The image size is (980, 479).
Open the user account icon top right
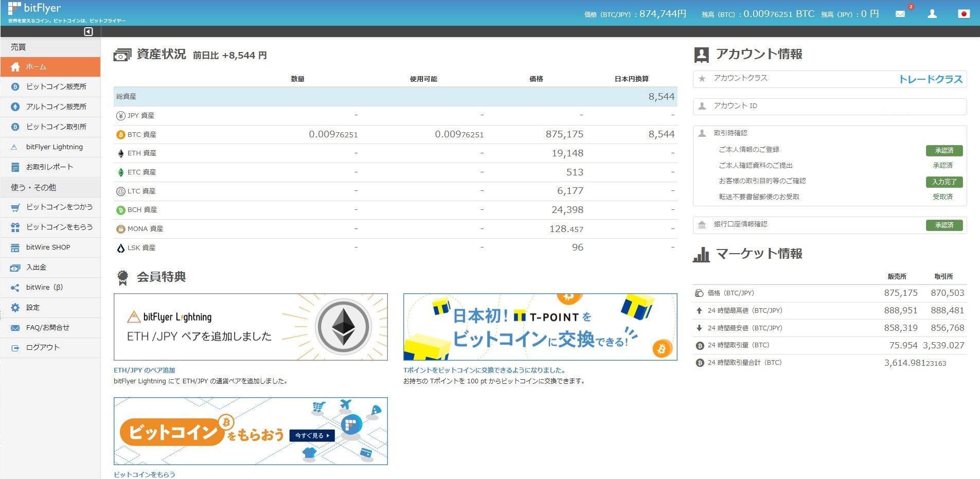932,14
